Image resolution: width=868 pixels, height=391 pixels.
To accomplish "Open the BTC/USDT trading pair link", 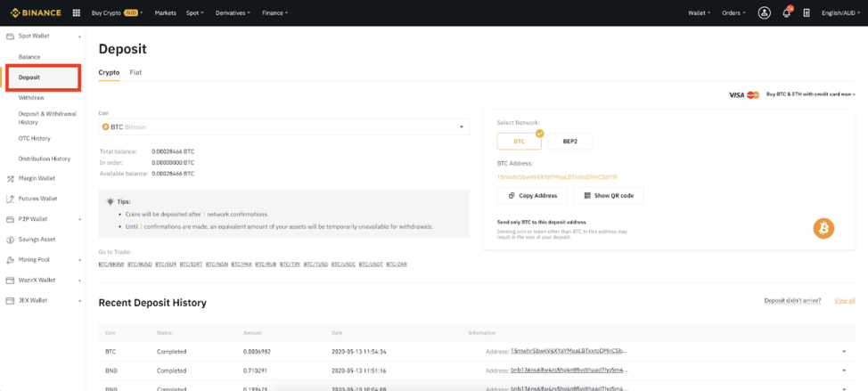I will point(371,265).
